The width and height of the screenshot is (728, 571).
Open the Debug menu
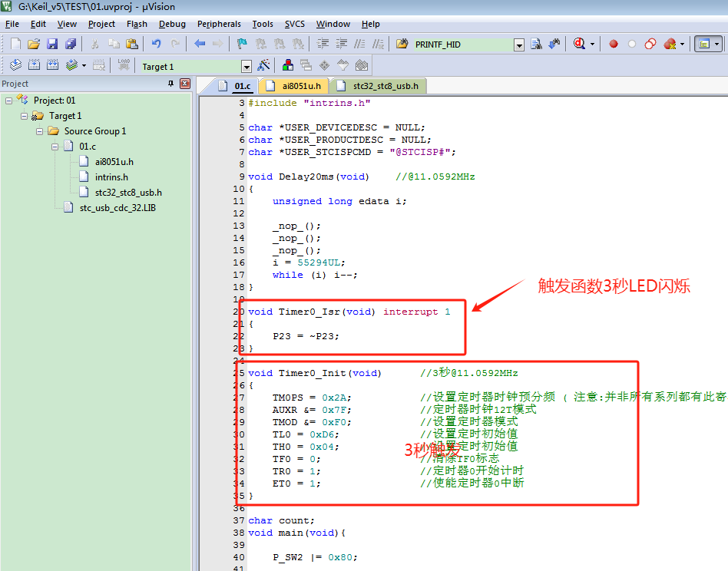pos(172,24)
